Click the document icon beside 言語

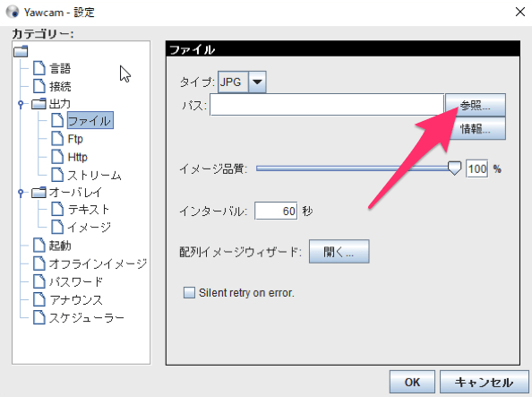[x=39, y=68]
